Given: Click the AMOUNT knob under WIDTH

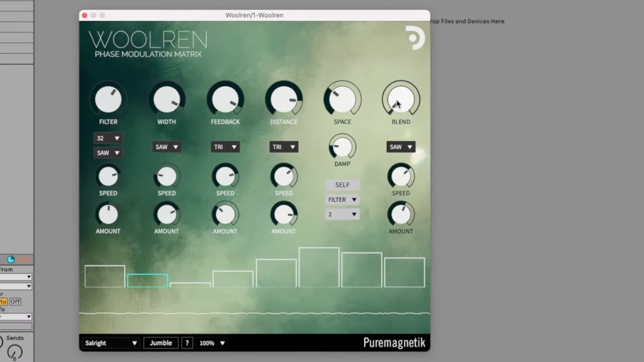Looking at the screenshot, I should 167,214.
